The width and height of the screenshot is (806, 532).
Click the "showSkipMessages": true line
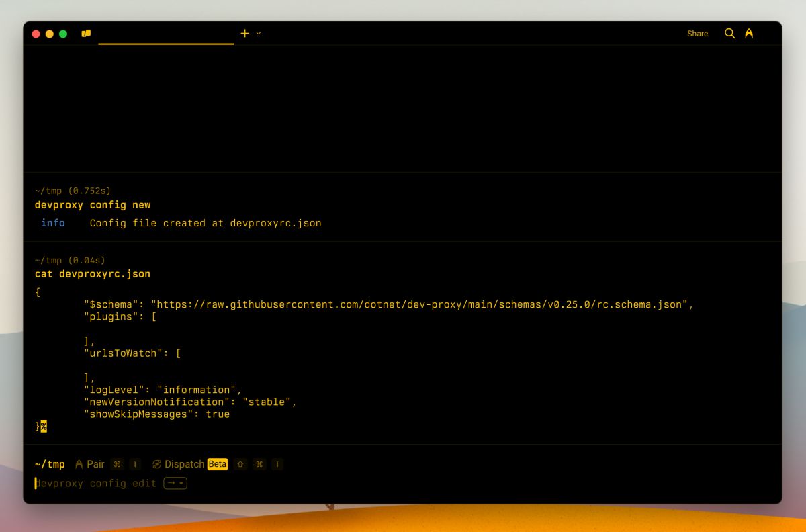(x=156, y=414)
